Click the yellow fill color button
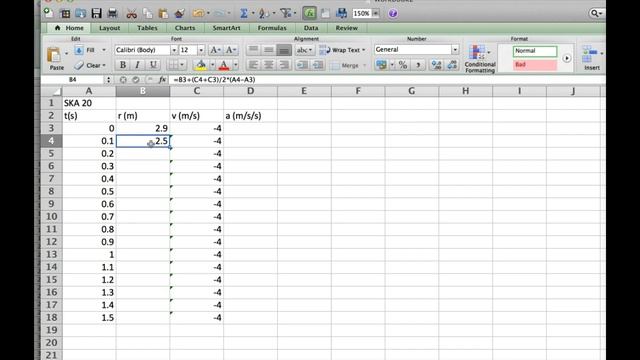640x360 pixels. (x=201, y=65)
